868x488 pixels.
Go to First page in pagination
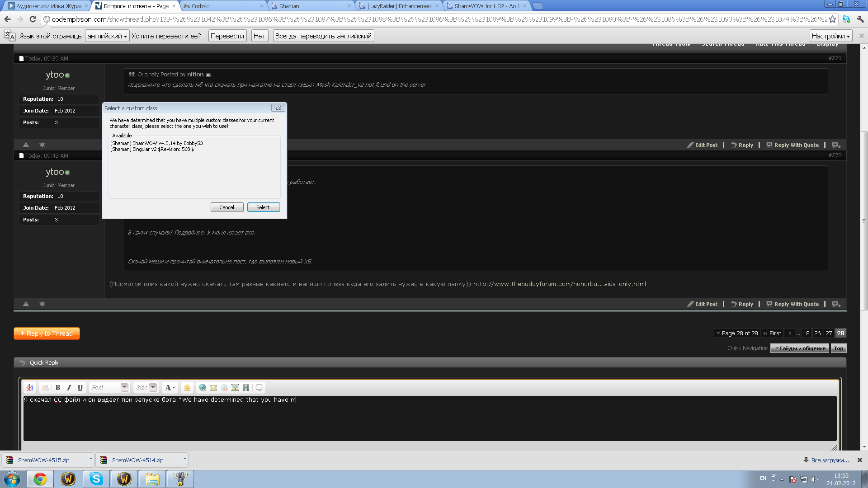point(773,333)
